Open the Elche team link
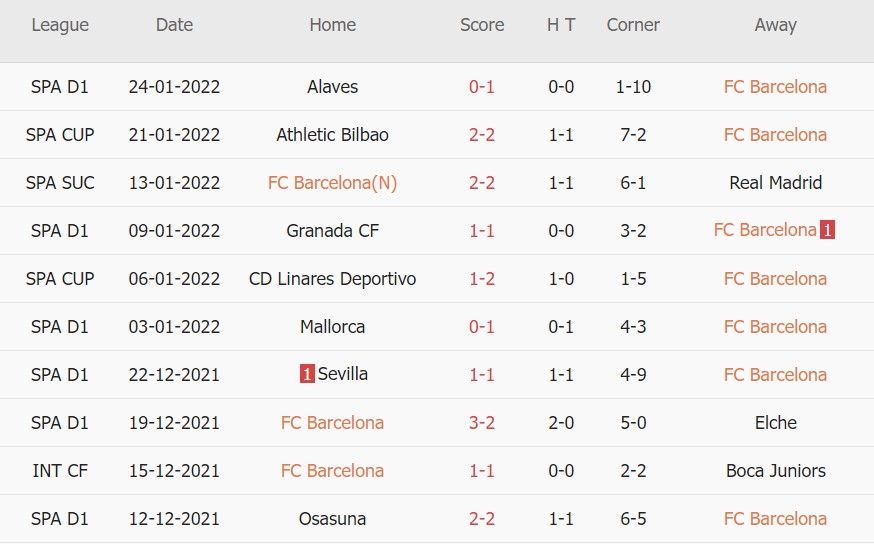This screenshot has height=544, width=874. [x=775, y=423]
